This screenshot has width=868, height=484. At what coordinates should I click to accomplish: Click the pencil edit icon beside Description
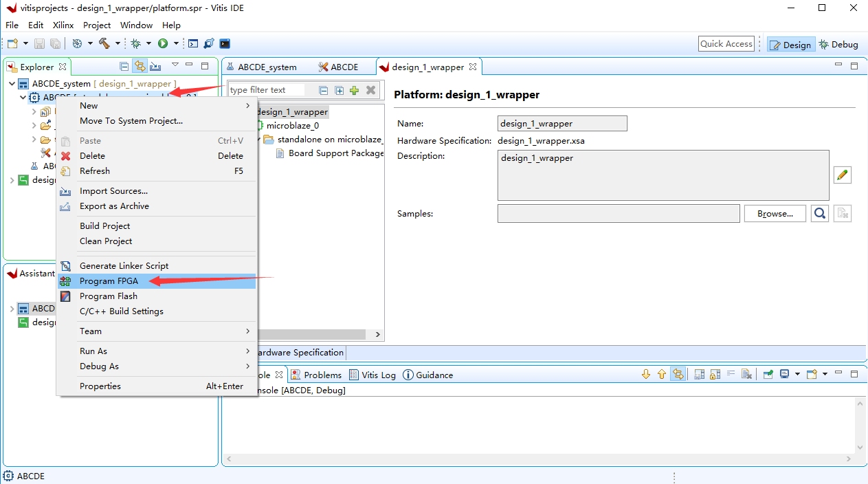coord(842,175)
